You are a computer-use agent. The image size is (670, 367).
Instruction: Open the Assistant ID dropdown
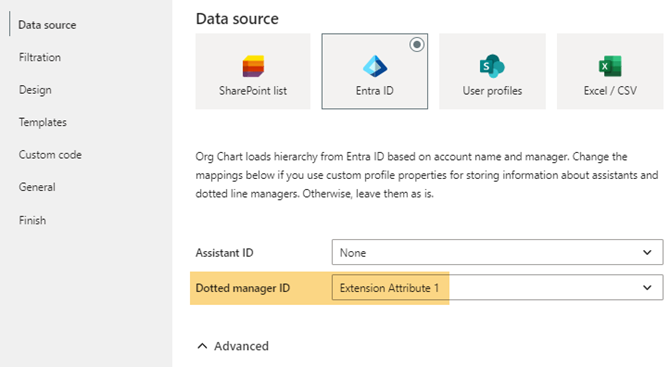point(497,252)
